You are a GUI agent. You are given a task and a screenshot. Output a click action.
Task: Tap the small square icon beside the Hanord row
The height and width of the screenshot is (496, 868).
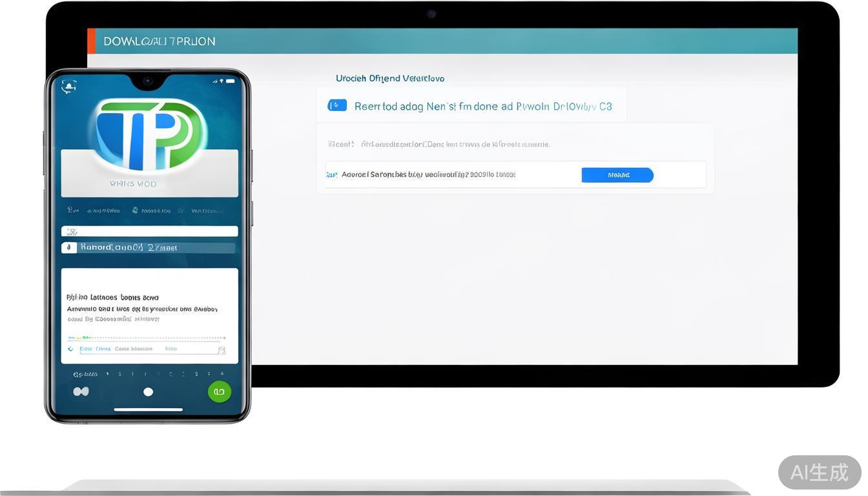click(x=69, y=247)
